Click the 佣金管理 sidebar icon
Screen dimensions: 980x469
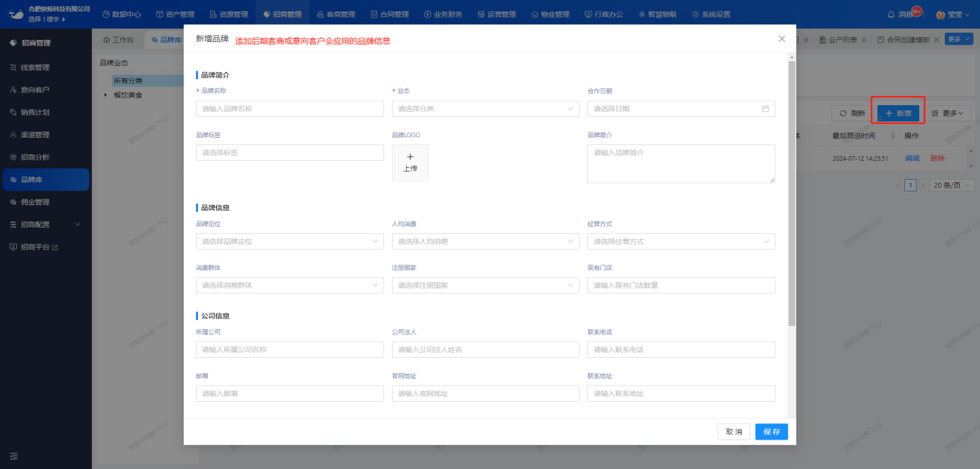[14, 202]
